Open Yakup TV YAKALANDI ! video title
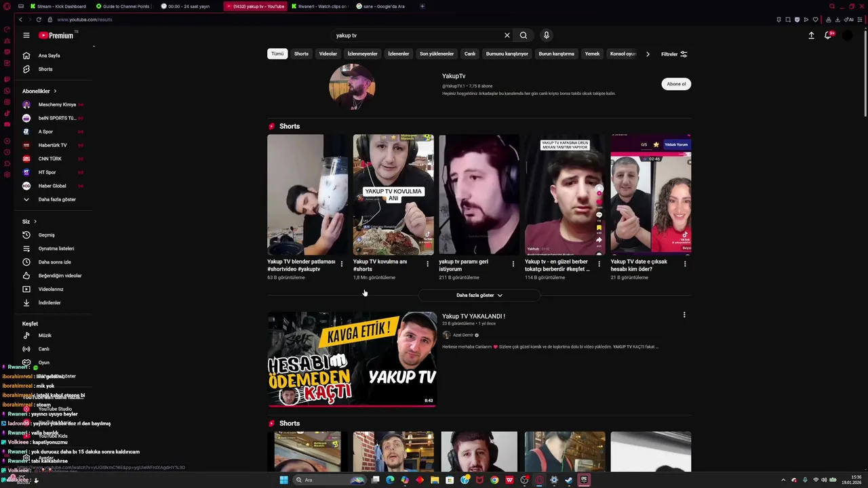The image size is (868, 488). (473, 316)
